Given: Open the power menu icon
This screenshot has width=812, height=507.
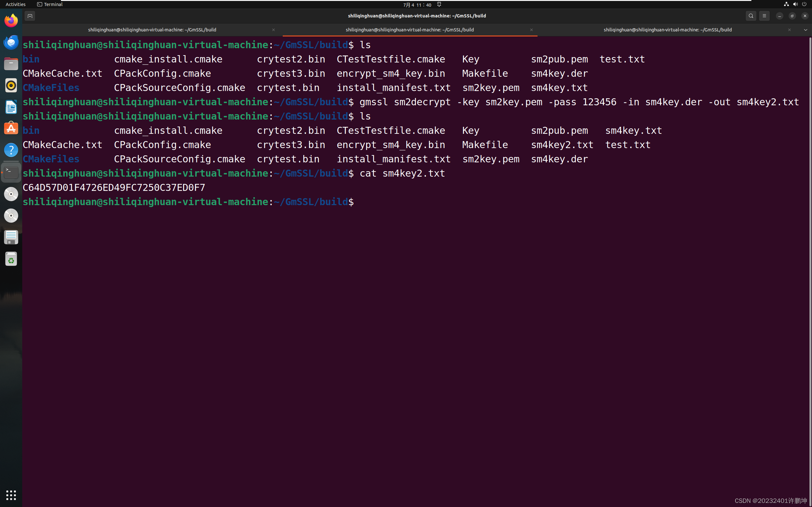Looking at the screenshot, I should 804,4.
